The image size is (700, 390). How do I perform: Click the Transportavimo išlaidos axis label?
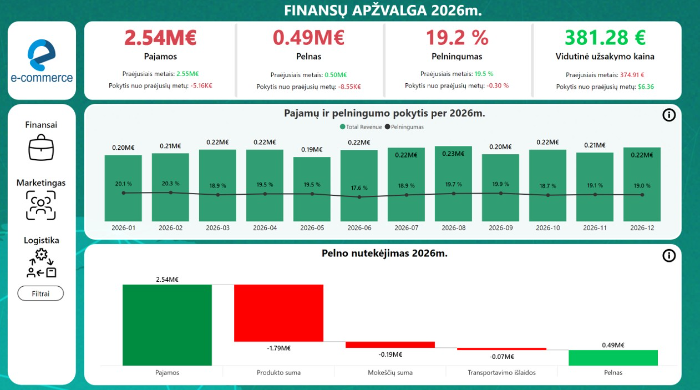pyautogui.click(x=502, y=373)
